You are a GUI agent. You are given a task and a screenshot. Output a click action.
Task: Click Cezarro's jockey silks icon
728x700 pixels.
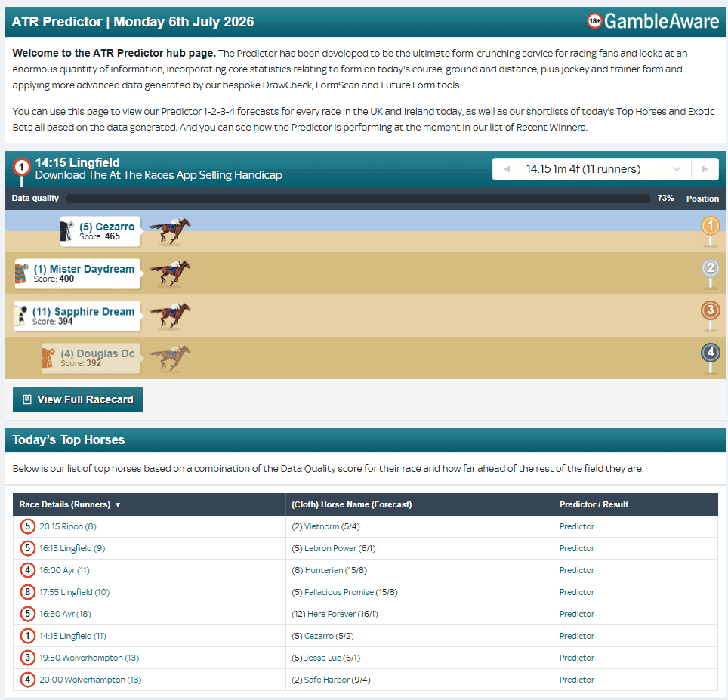67,231
